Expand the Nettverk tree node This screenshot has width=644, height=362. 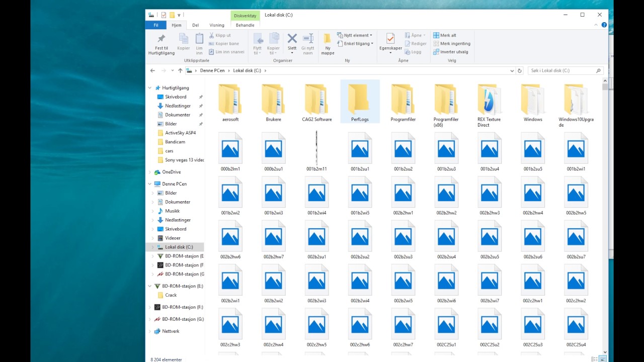tap(149, 331)
